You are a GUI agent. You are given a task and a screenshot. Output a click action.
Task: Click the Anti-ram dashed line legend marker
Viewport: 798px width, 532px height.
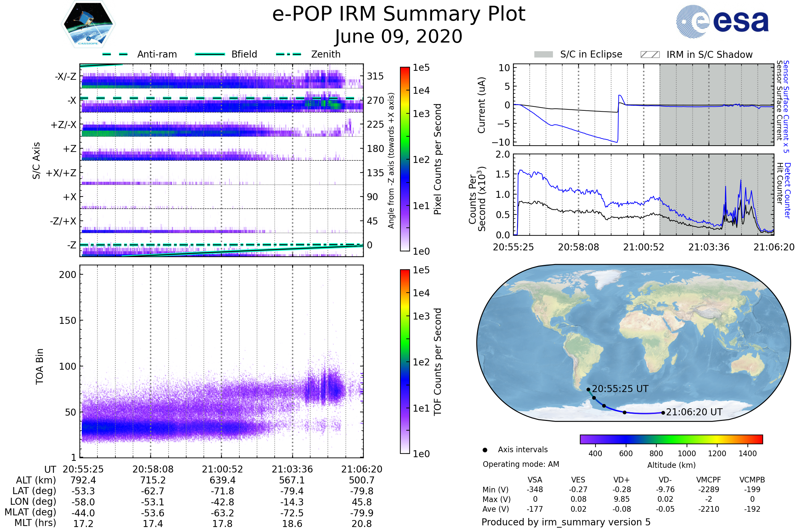tap(115, 54)
